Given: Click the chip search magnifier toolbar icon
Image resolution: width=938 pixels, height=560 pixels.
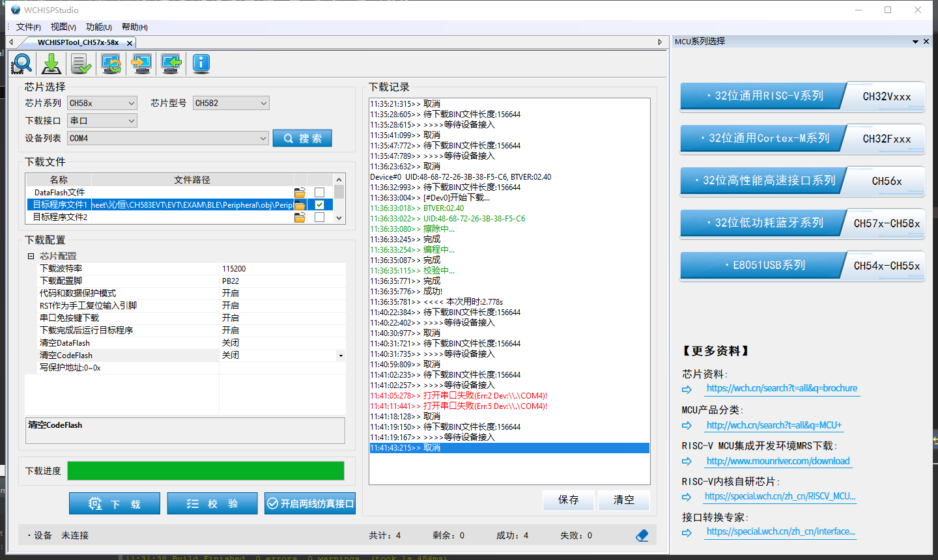Looking at the screenshot, I should point(22,63).
